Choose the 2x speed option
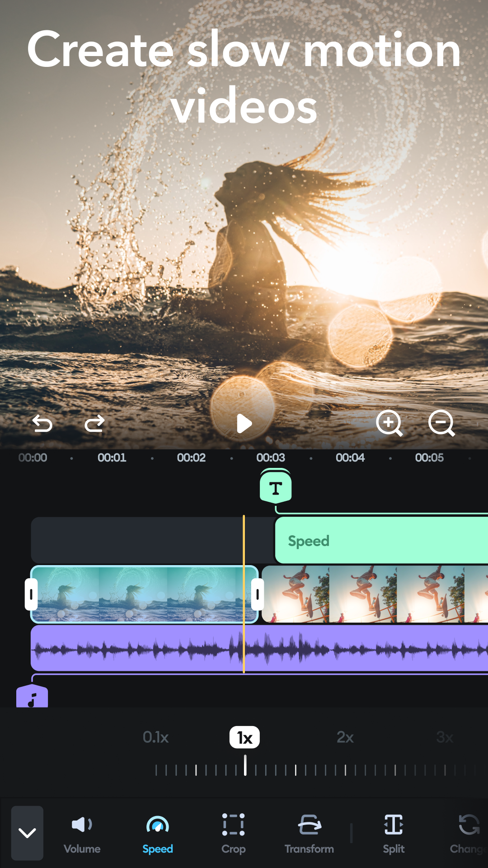488x868 pixels. (x=345, y=737)
